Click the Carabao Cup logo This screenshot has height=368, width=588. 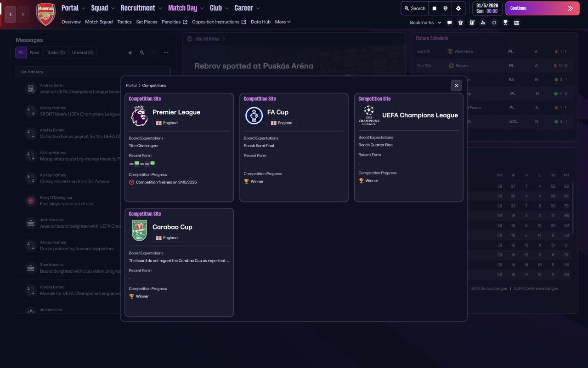click(x=139, y=230)
